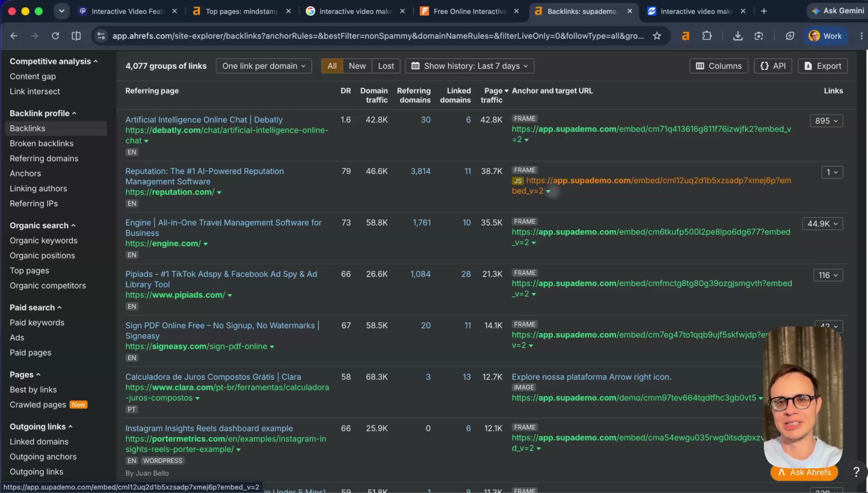This screenshot has width=868, height=493.
Task: Open the Calculadora de Juros Compostos Clara link
Action: coord(213,377)
